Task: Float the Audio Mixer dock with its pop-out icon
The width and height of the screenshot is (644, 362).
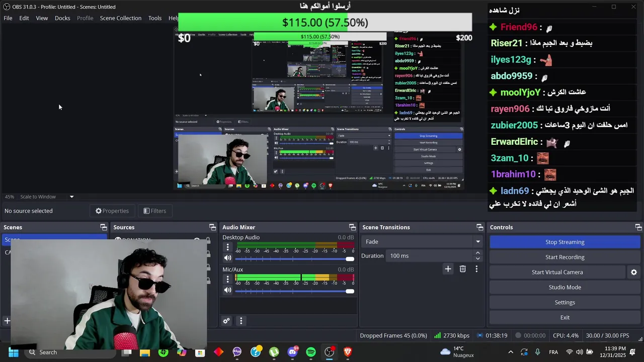Action: pyautogui.click(x=352, y=227)
